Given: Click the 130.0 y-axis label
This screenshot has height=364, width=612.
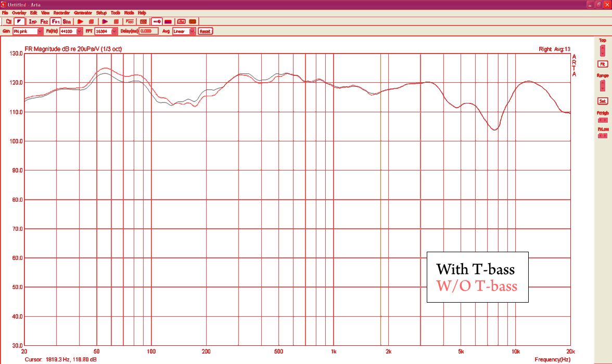Looking at the screenshot, I should [16, 54].
